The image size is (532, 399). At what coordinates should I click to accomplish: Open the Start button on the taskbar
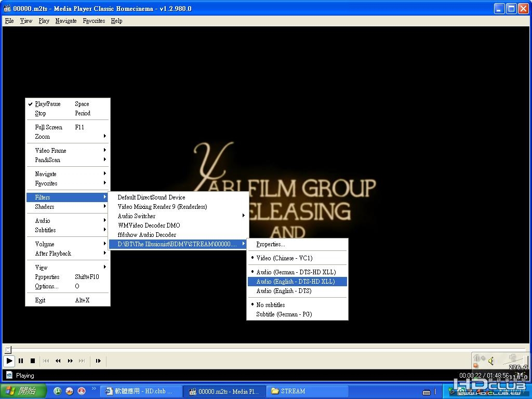coord(23,391)
